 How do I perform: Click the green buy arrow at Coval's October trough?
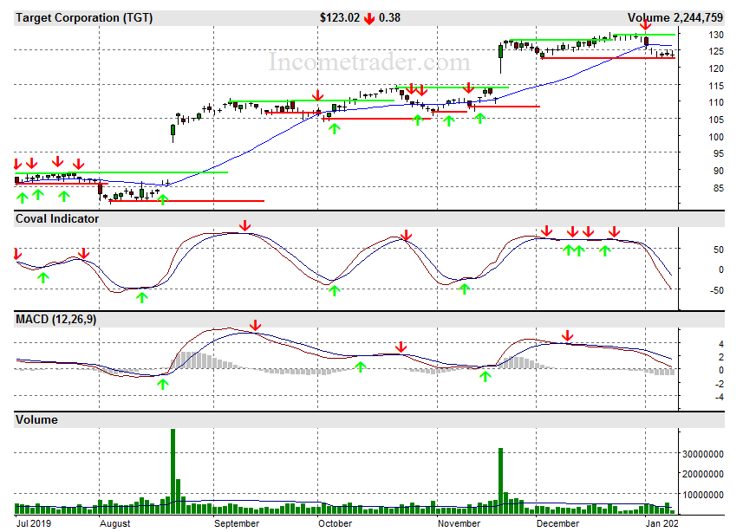coord(335,290)
